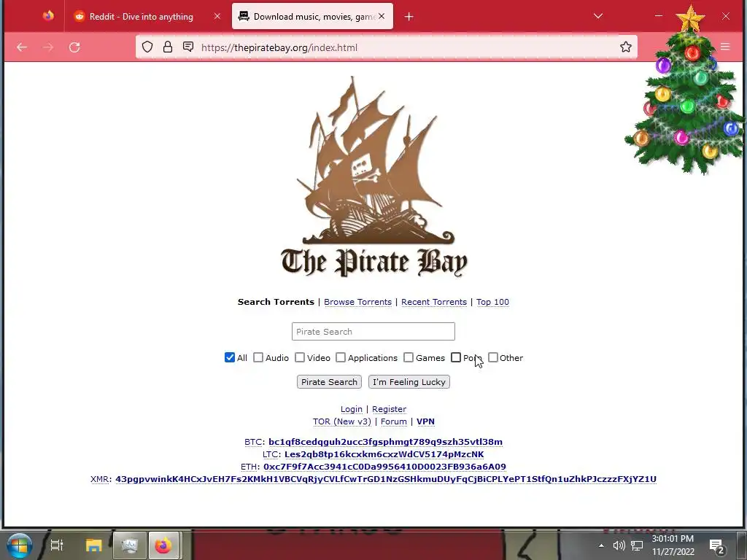Enable the Audio checkbox
Viewport: 747px width, 560px height.
click(258, 357)
